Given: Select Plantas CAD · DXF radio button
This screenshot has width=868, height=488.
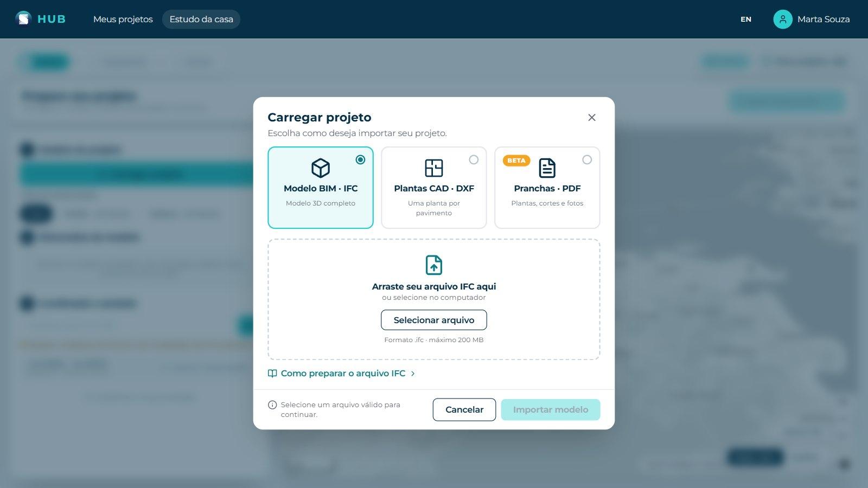Looking at the screenshot, I should tap(474, 159).
